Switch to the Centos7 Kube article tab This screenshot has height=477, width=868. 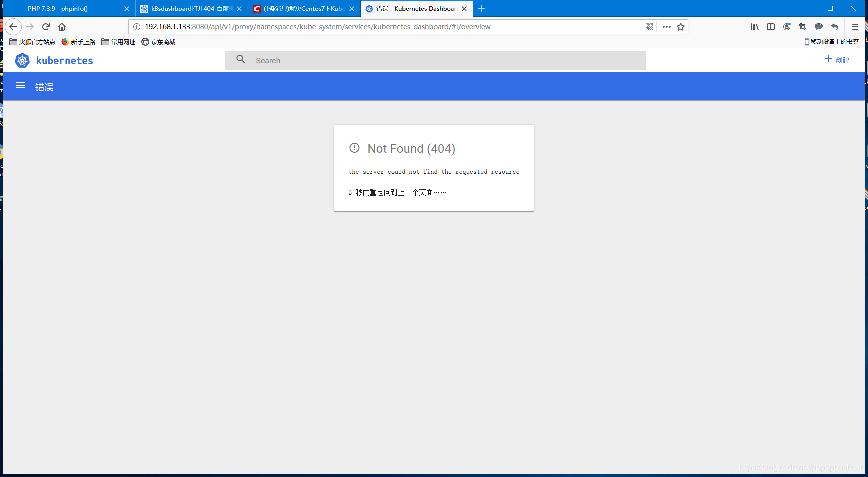(304, 9)
